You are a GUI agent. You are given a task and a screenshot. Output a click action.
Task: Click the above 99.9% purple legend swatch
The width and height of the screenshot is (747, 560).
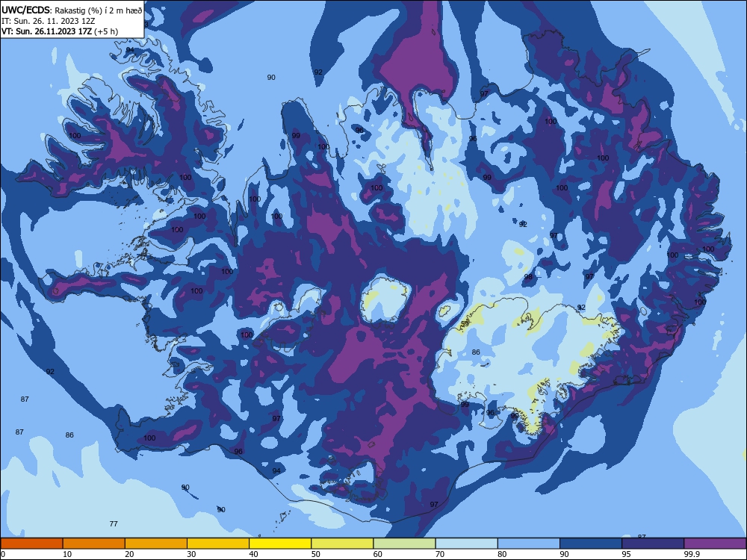click(715, 544)
